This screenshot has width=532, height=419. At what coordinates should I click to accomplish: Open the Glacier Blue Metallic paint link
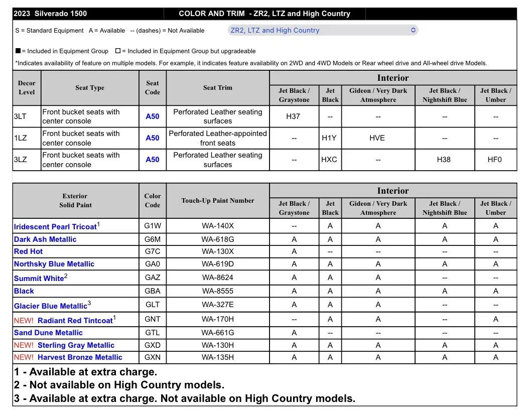[x=51, y=306]
